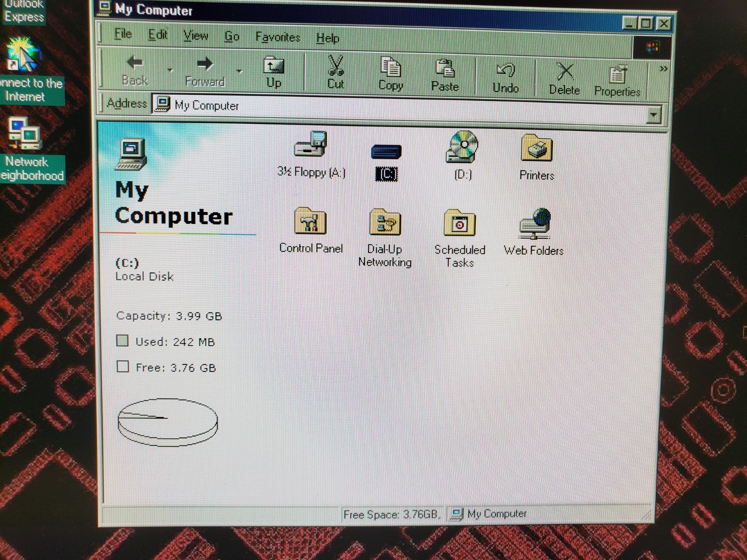The image size is (747, 560).
Task: Click the Back toolbar button
Action: (135, 70)
